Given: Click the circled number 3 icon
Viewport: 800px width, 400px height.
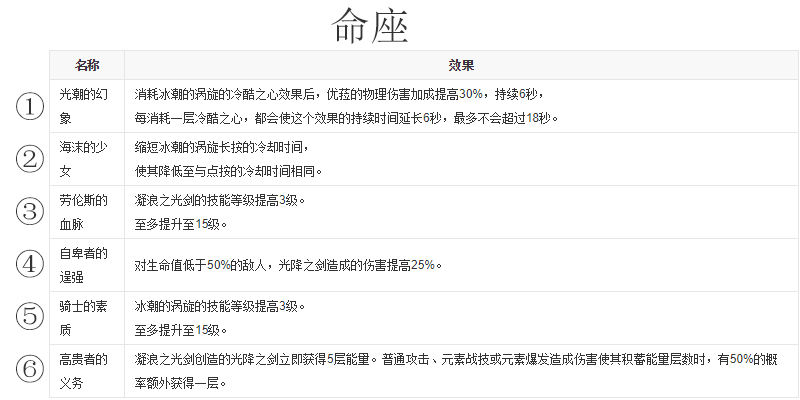Looking at the screenshot, I should [x=30, y=211].
